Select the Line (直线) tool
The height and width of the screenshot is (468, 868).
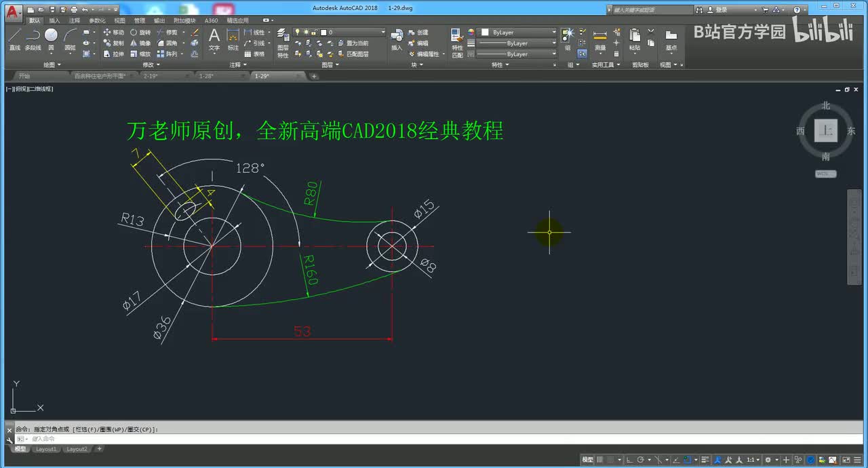(14, 39)
